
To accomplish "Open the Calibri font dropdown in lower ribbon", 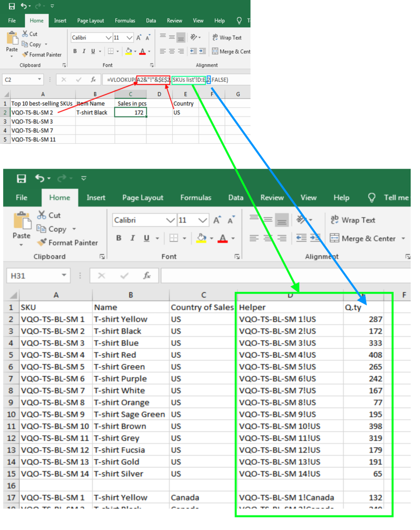I will click(x=170, y=220).
